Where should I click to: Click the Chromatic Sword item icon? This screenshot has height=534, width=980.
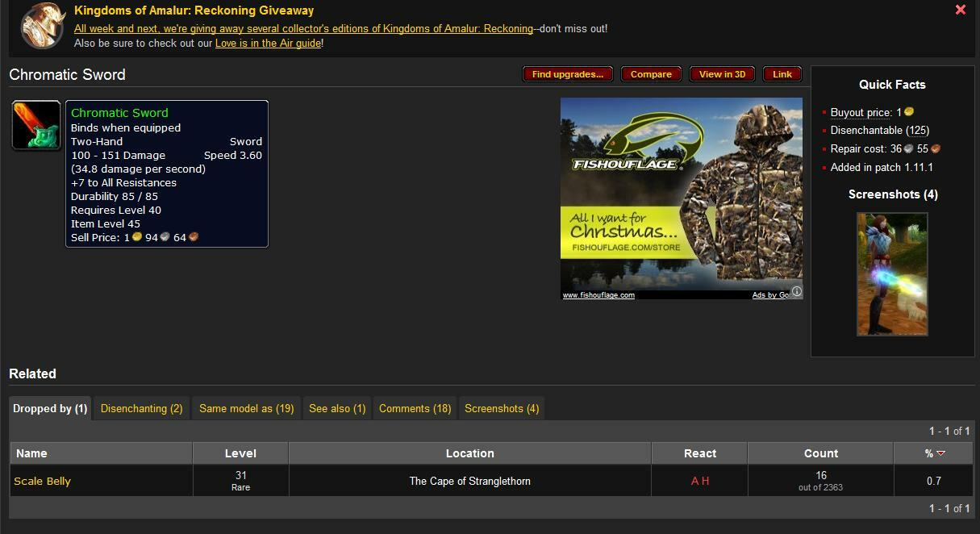pyautogui.click(x=36, y=125)
